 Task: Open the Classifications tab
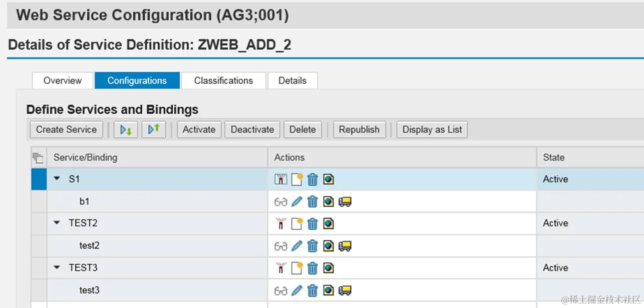[223, 80]
